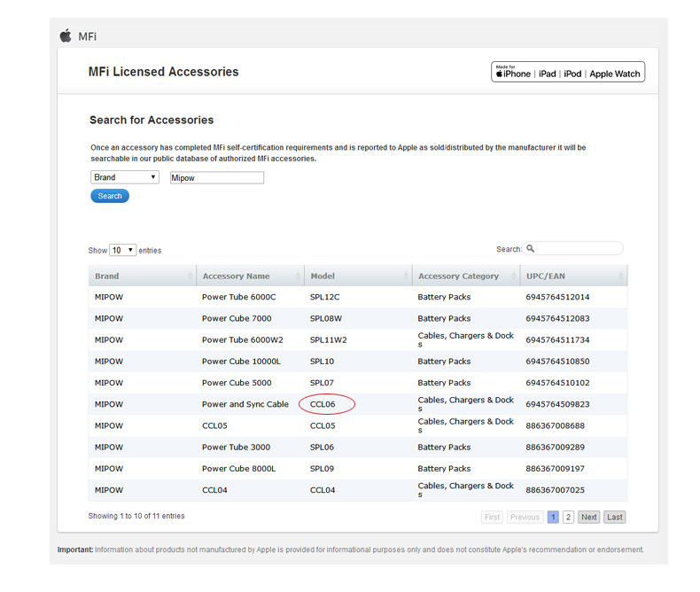
Task: Click the MFi Licensed Accessories heading
Action: 163,72
